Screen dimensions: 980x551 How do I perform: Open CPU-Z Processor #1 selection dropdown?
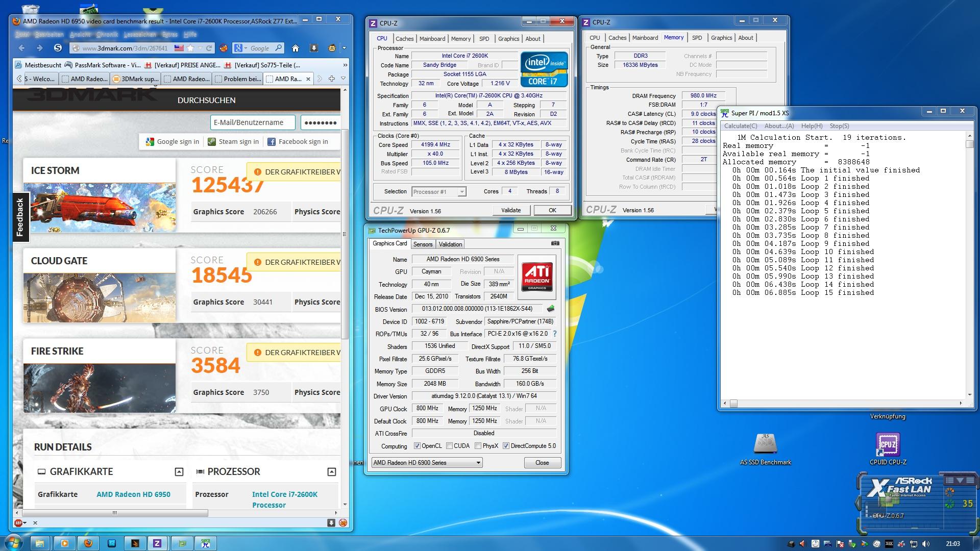click(439, 192)
